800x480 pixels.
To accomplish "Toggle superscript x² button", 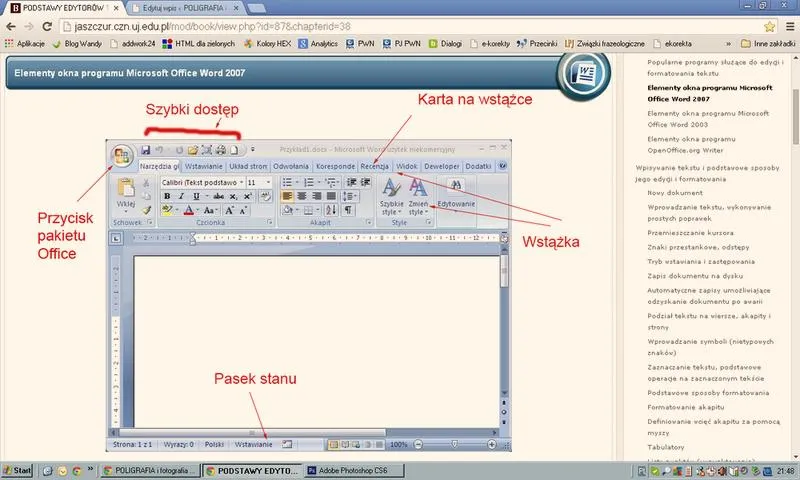I will click(247, 196).
